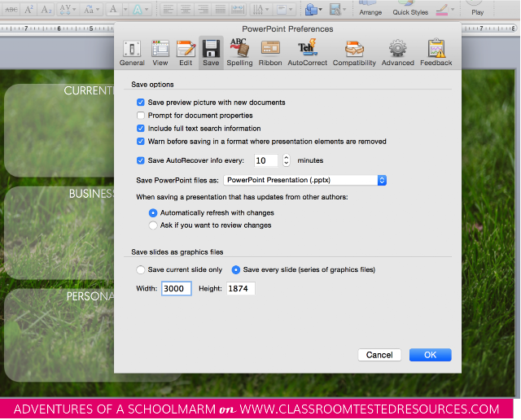This screenshot has height=420, width=521.
Task: Expand the font color dropdown arrow
Action: [x=125, y=9]
